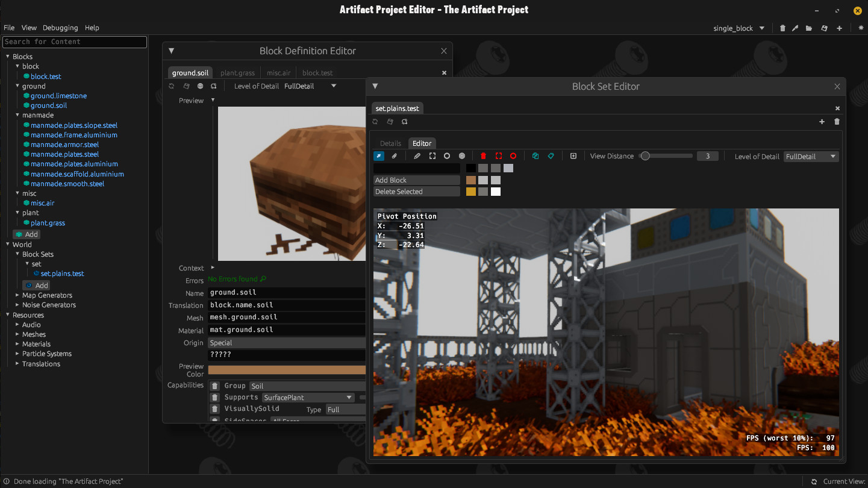Click the plus icon in Block Set Editor
This screenshot has height=488, width=868.
tap(822, 122)
